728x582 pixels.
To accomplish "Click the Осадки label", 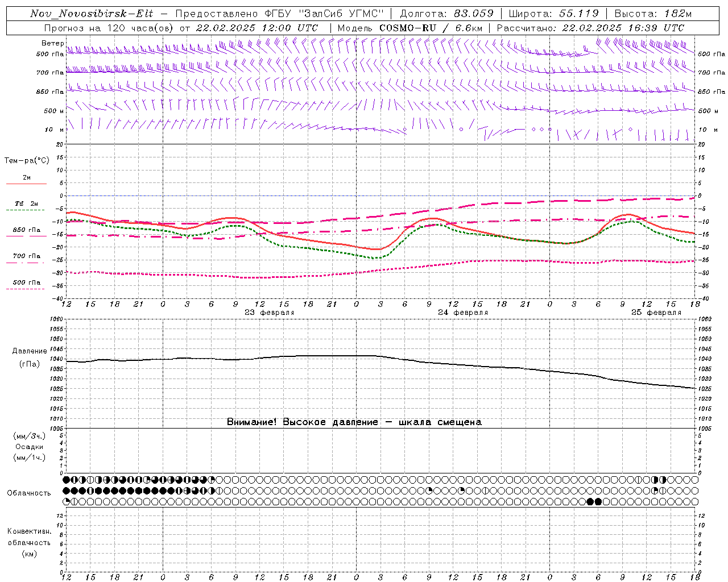I will tap(30, 447).
